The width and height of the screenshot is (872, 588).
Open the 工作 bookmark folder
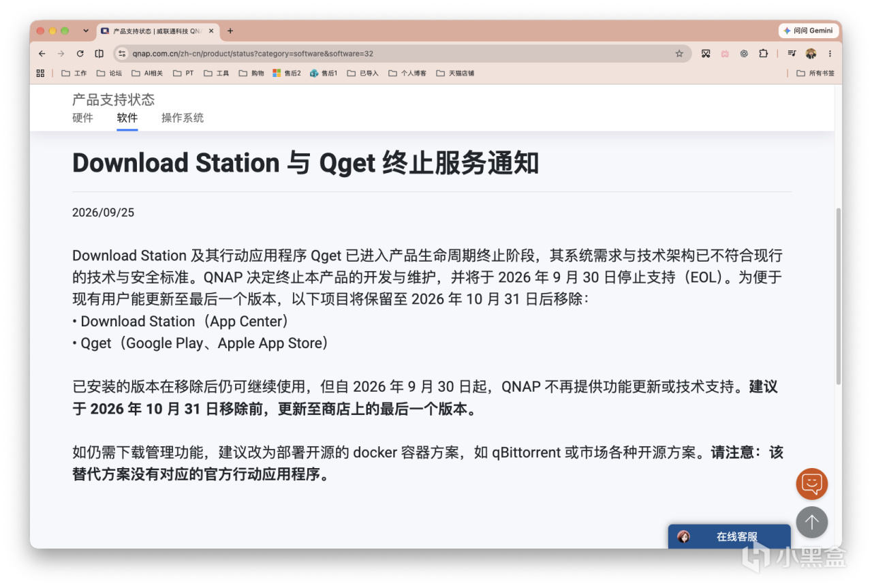pos(74,73)
